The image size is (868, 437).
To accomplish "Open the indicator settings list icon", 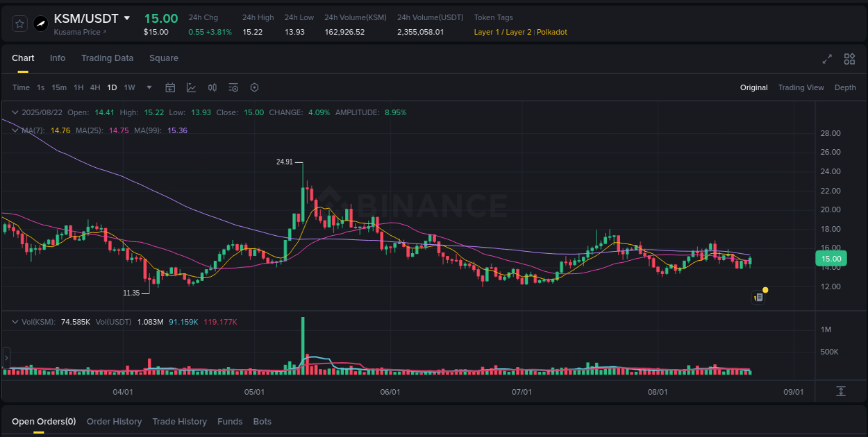I will pos(233,87).
